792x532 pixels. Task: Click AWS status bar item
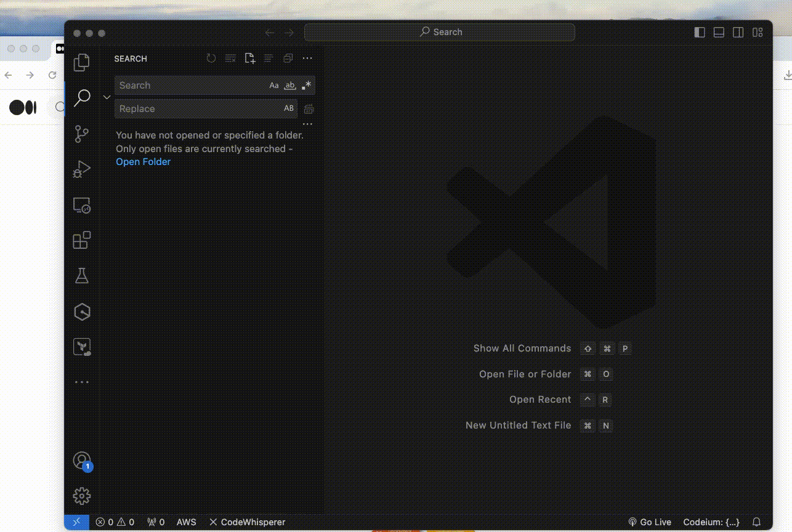coord(187,522)
